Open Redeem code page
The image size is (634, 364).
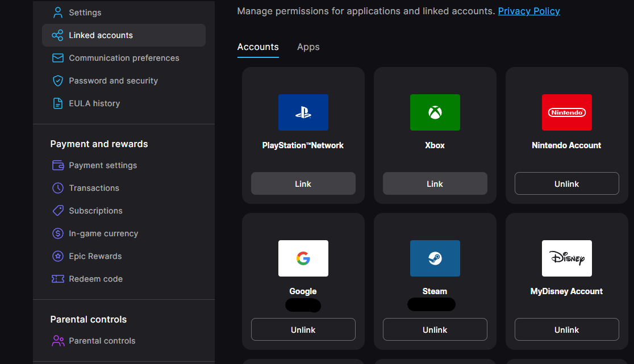click(124, 279)
